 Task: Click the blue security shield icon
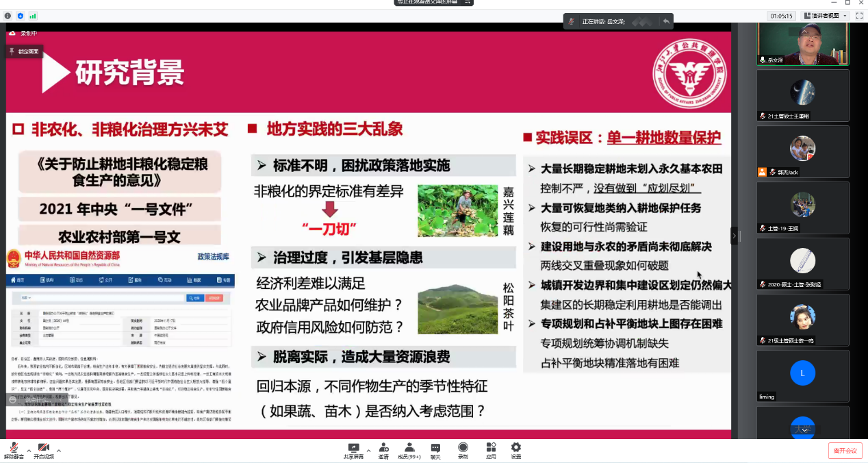point(20,16)
